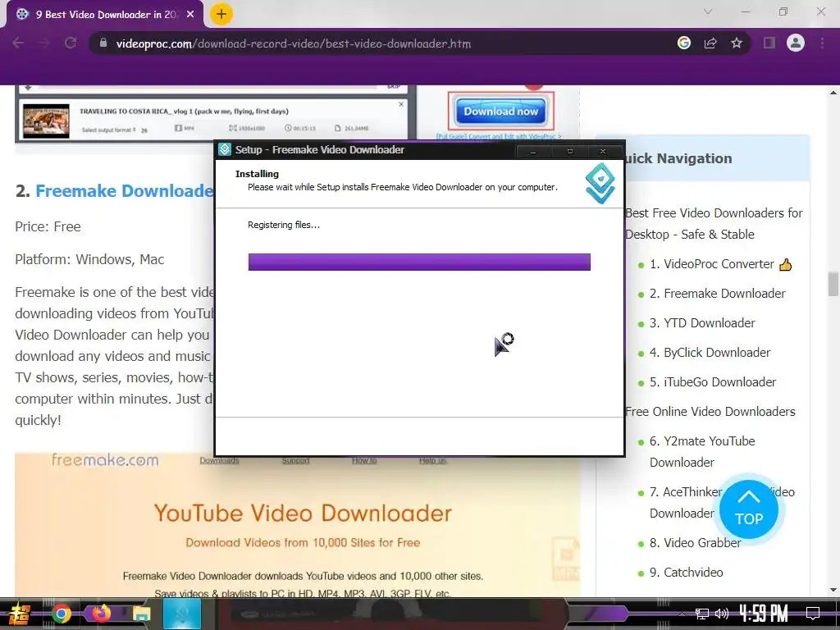The height and width of the screenshot is (630, 840).
Task: Click the page vertical scrollbar thumb
Action: coord(833,284)
